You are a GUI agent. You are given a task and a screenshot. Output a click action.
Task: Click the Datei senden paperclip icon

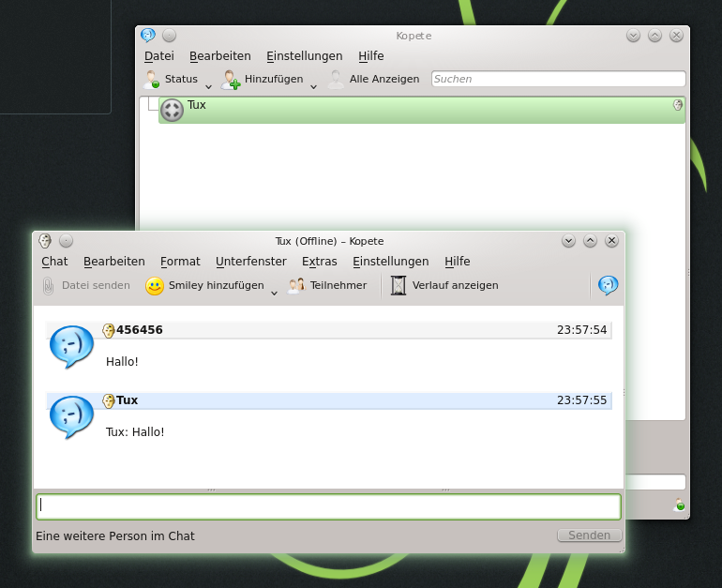point(49,286)
